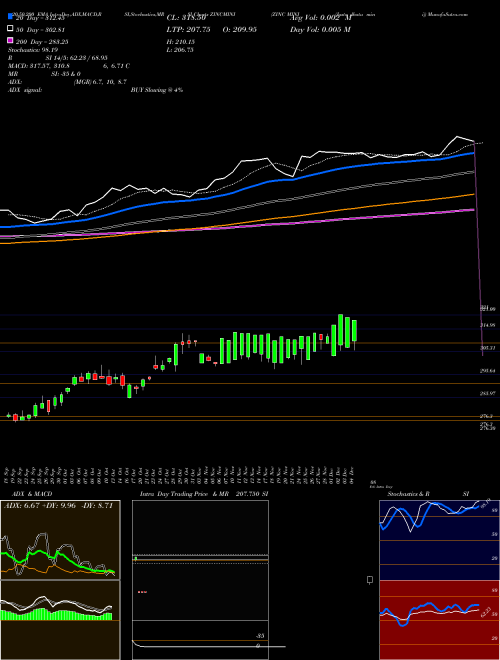500x660 pixels.
Task: Click 'BUY Slowing @ 4%' ADX signal
Action: coord(157,90)
